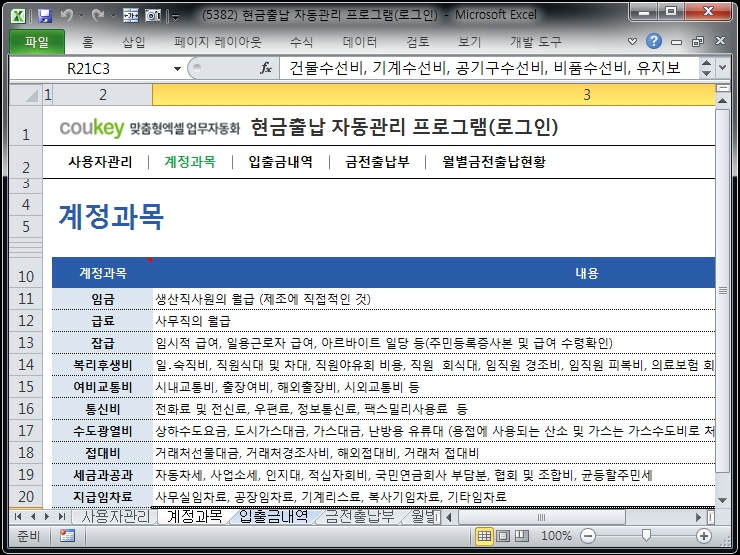Go to previous sheet tab arrow

pyautogui.click(x=33, y=517)
